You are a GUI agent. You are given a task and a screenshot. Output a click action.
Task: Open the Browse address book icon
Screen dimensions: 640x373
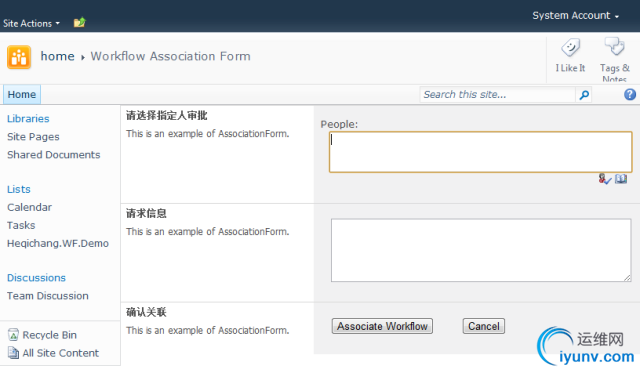click(x=621, y=179)
